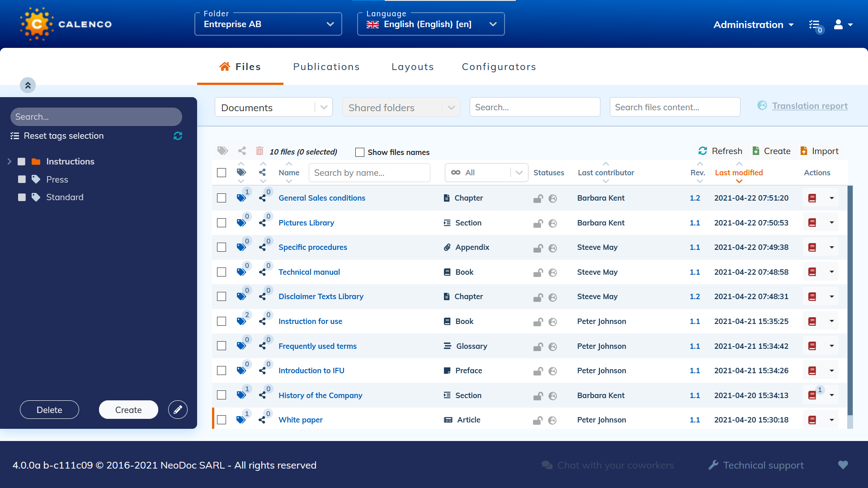The height and width of the screenshot is (488, 868).
Task: Click the file list vertical scrollbar
Action: click(x=850, y=298)
